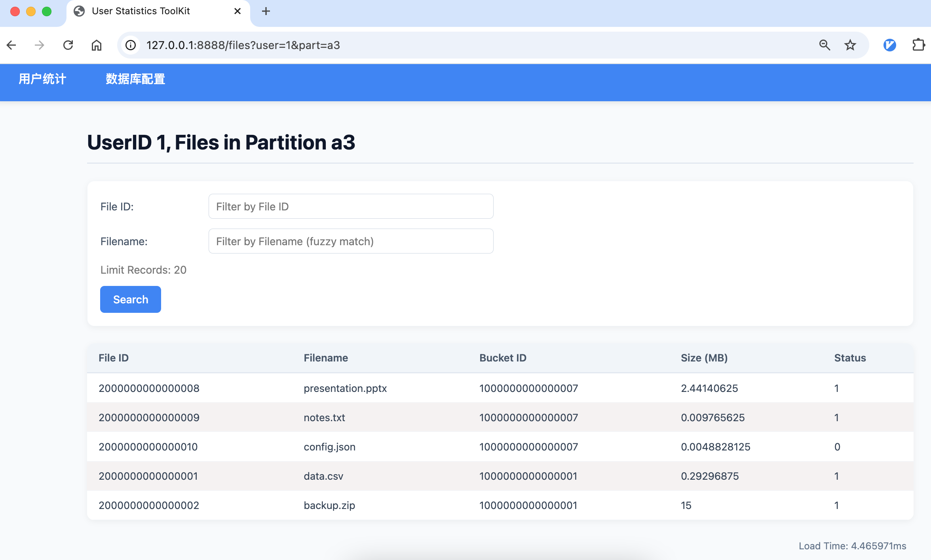Focus the Filter by File ID field
Image resolution: width=931 pixels, height=560 pixels.
(351, 206)
